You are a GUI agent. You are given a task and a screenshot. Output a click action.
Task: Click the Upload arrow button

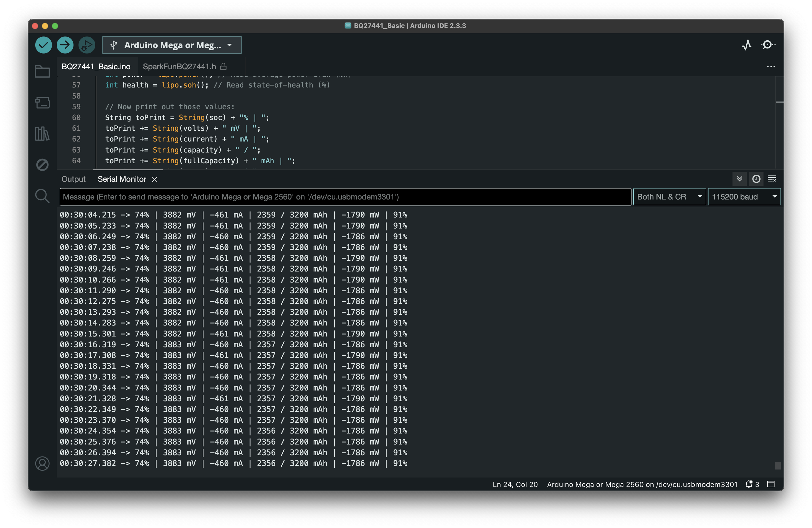coord(65,45)
